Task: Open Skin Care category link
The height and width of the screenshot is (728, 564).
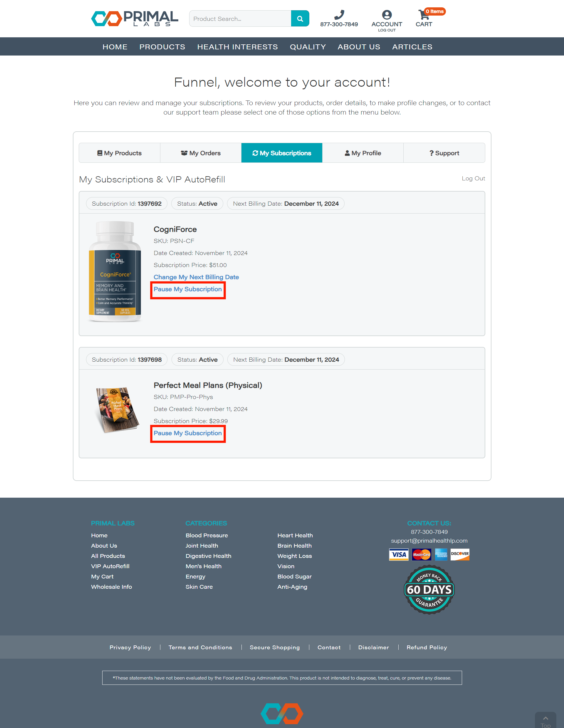Action: 199,587
